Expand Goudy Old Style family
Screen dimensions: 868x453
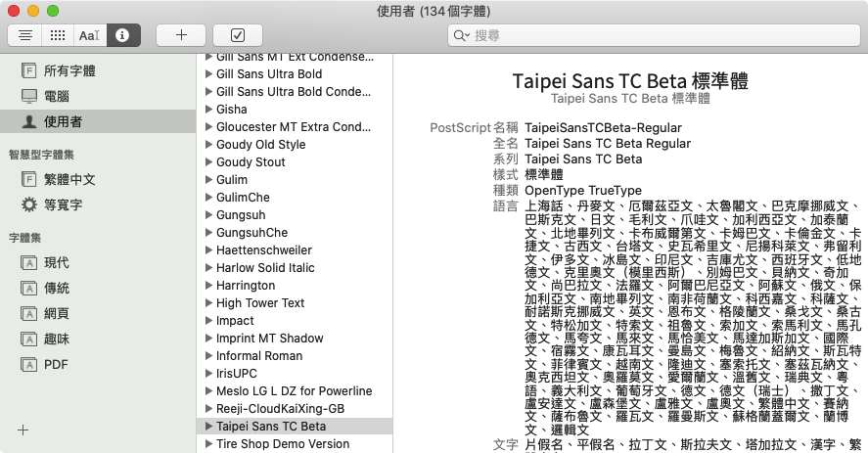(208, 145)
